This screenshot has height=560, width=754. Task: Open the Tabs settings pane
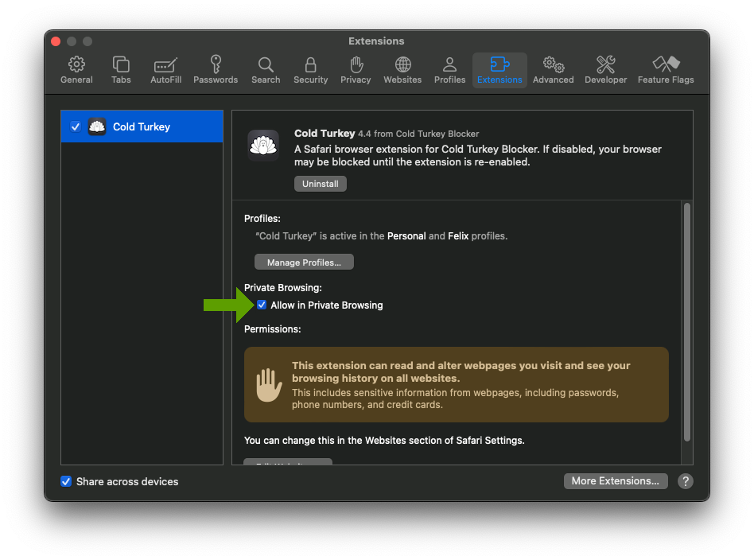point(121,70)
